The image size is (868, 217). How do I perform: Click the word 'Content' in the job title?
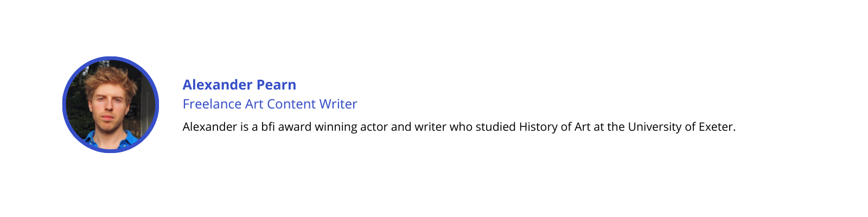291,104
